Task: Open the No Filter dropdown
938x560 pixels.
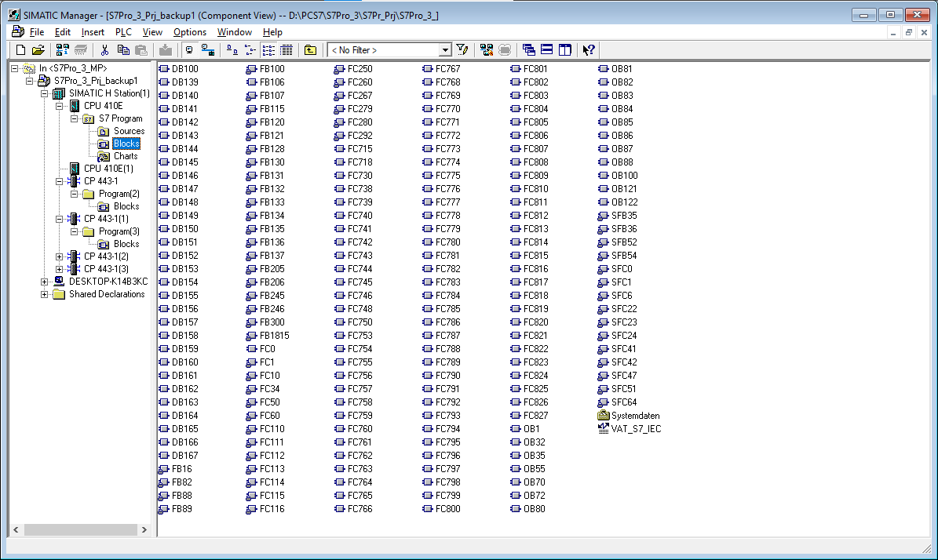Action: pos(445,50)
